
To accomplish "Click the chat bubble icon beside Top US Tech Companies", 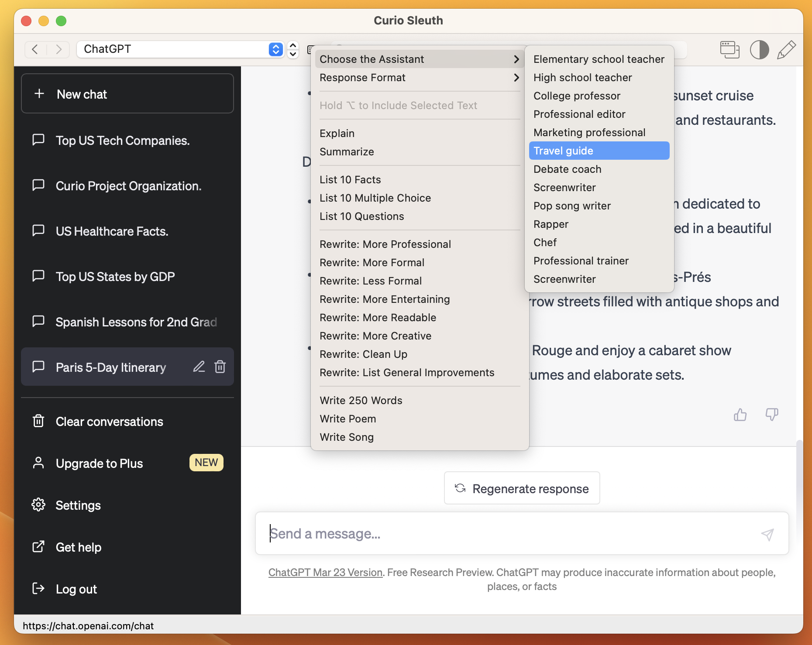I will (x=38, y=140).
